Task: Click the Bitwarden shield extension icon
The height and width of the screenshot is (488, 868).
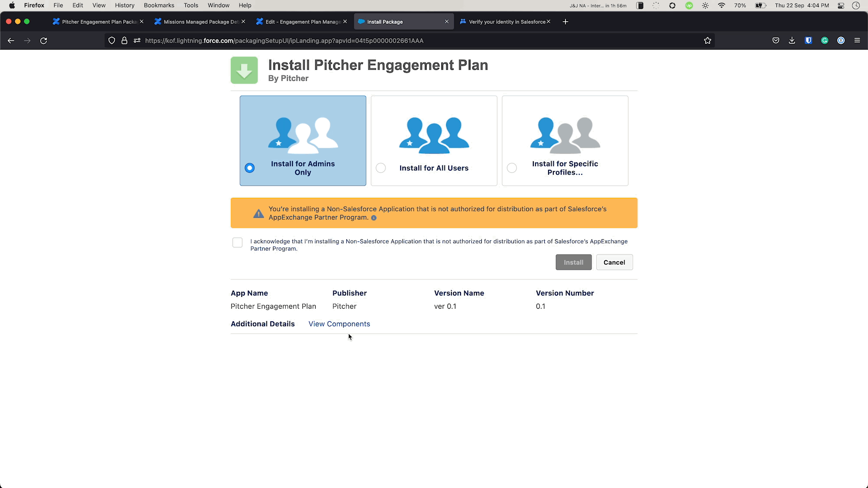Action: click(x=809, y=41)
